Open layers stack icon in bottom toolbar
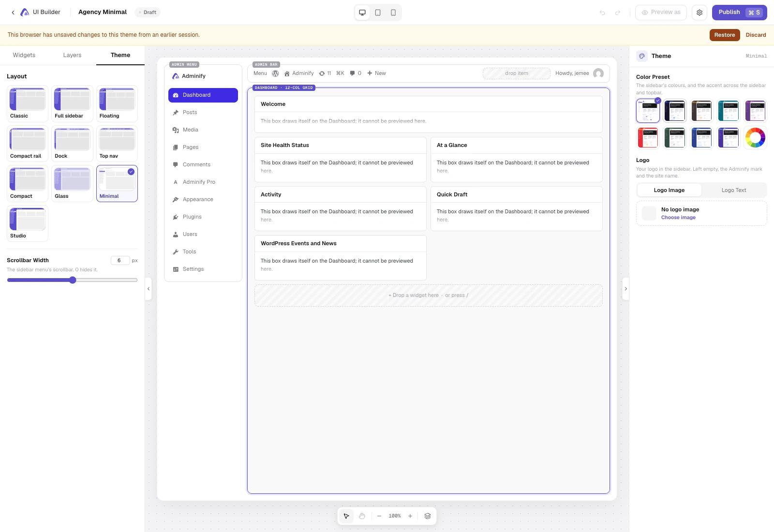 point(428,516)
